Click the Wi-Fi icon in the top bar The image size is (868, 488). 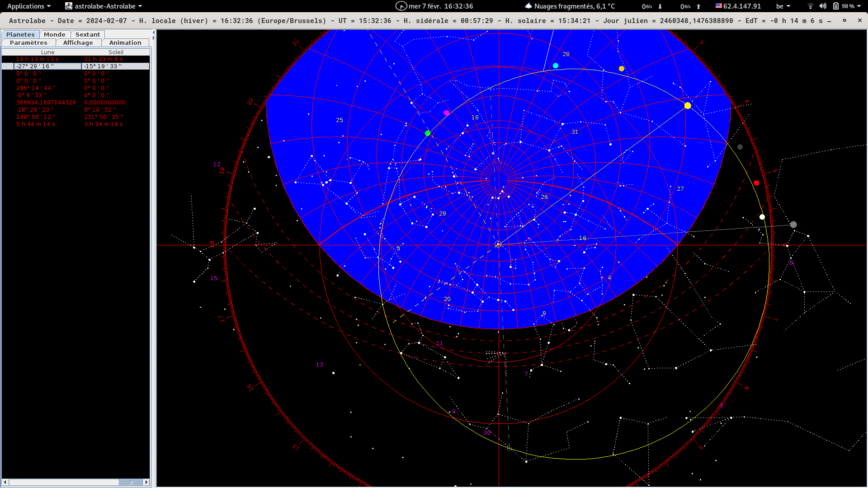click(810, 6)
